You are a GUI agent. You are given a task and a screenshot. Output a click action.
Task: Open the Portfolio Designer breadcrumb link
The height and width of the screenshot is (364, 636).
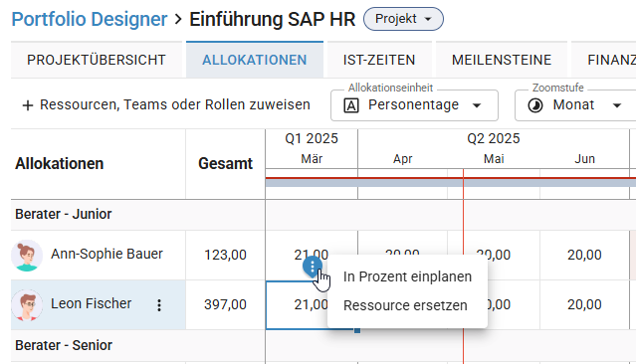pyautogui.click(x=90, y=19)
